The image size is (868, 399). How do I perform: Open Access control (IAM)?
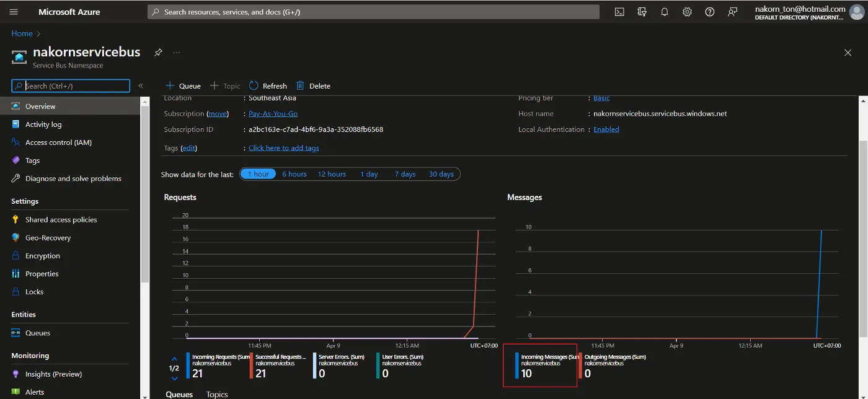[x=58, y=142]
